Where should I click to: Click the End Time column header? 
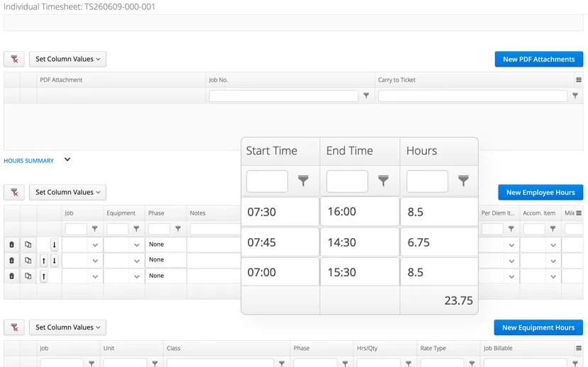coord(360,151)
